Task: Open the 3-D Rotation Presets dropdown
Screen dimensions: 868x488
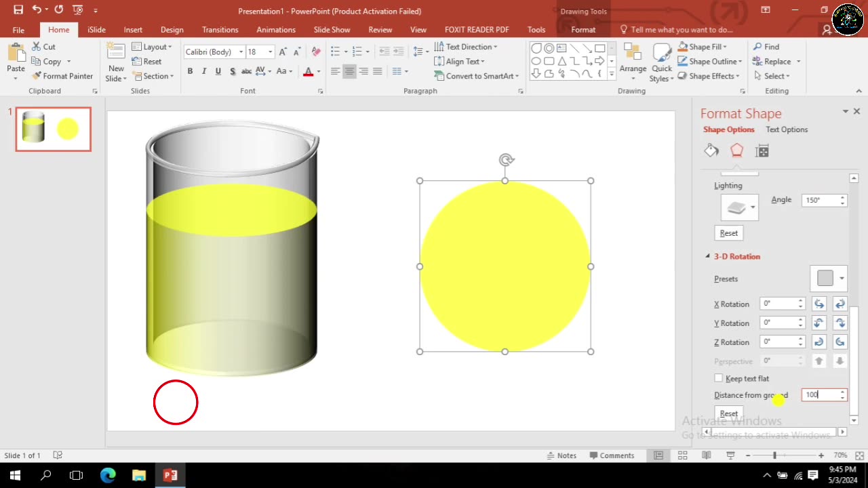Action: point(829,279)
